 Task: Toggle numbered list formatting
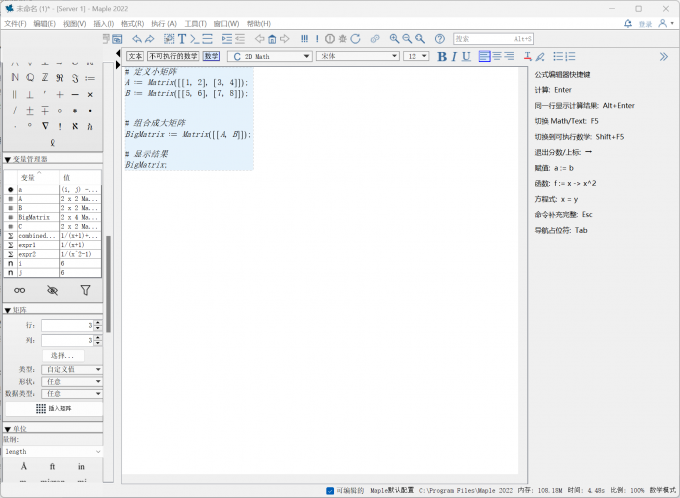pyautogui.click(x=571, y=56)
